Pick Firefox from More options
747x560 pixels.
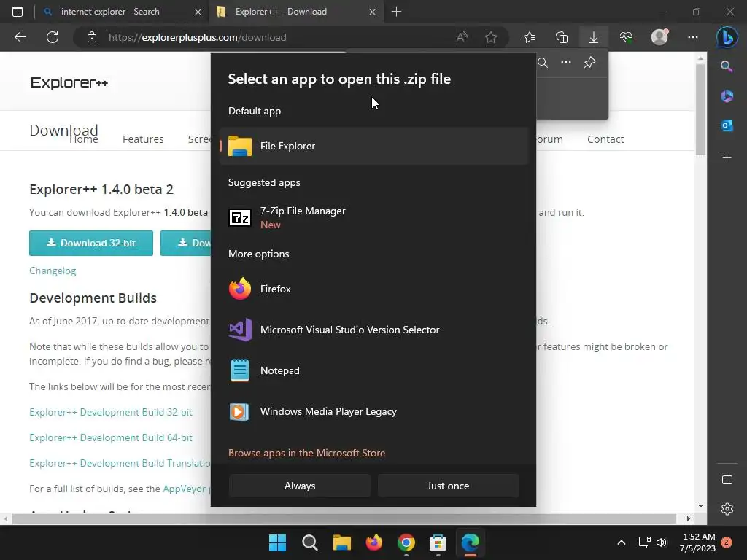(x=374, y=289)
